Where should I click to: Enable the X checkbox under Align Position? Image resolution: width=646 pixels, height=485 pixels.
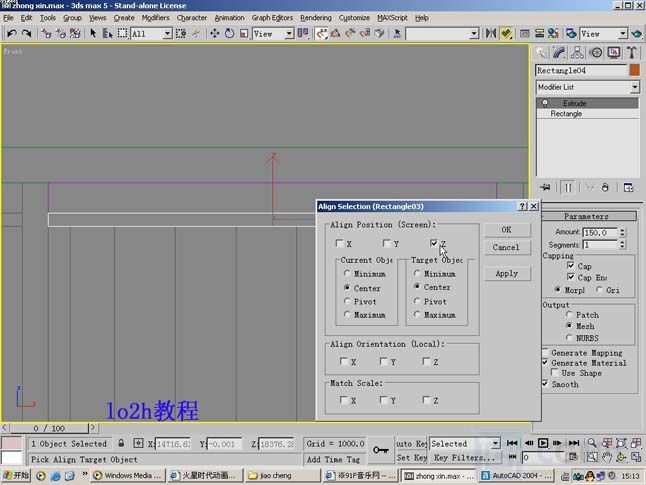(339, 244)
